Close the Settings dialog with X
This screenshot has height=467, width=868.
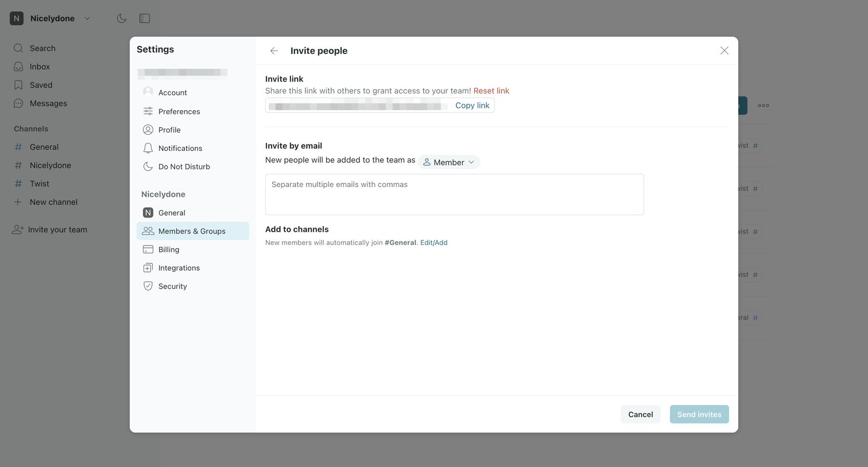(x=724, y=50)
